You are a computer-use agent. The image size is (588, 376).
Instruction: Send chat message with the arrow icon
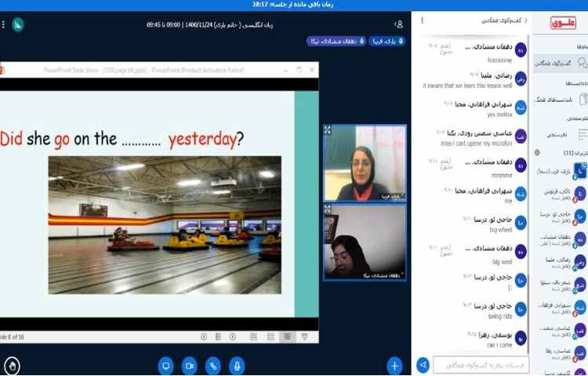(x=423, y=364)
